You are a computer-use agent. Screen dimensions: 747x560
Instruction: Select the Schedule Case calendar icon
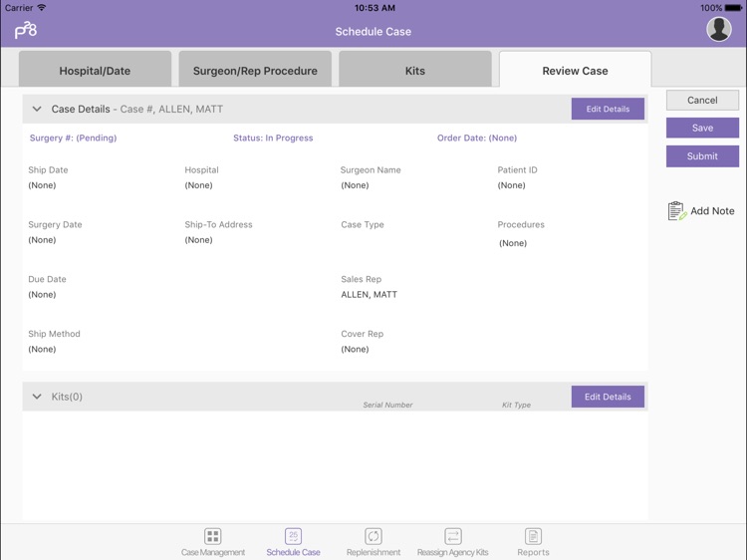click(293, 536)
